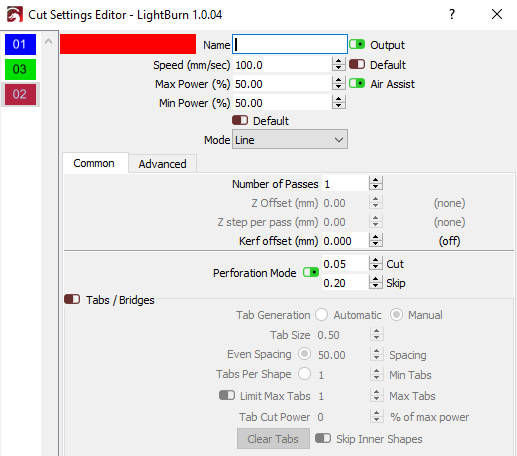Click the Clear Tabs button
This screenshot has height=456, width=517.
pos(273,439)
